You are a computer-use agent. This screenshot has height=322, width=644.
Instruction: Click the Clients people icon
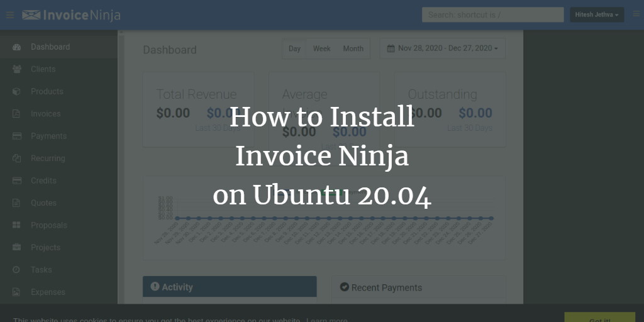(16, 69)
